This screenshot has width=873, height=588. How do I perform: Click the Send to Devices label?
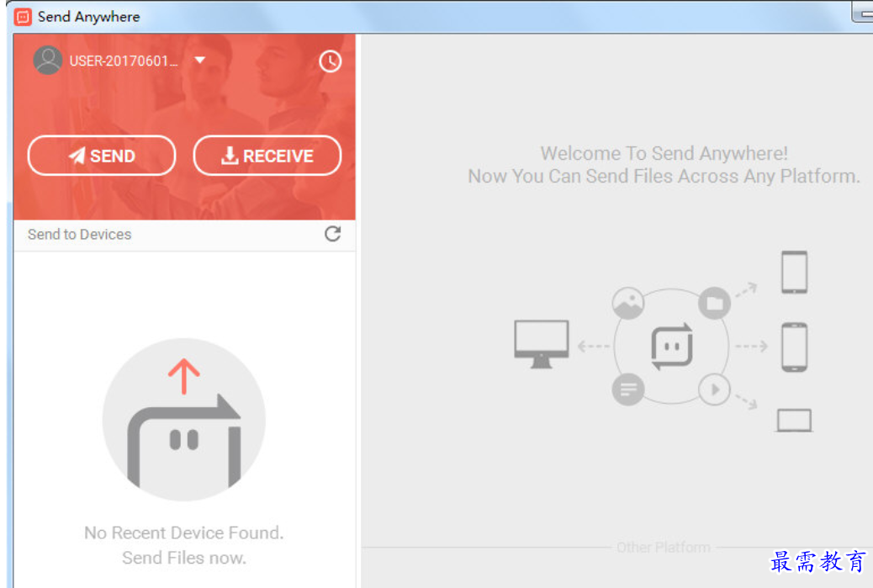80,235
